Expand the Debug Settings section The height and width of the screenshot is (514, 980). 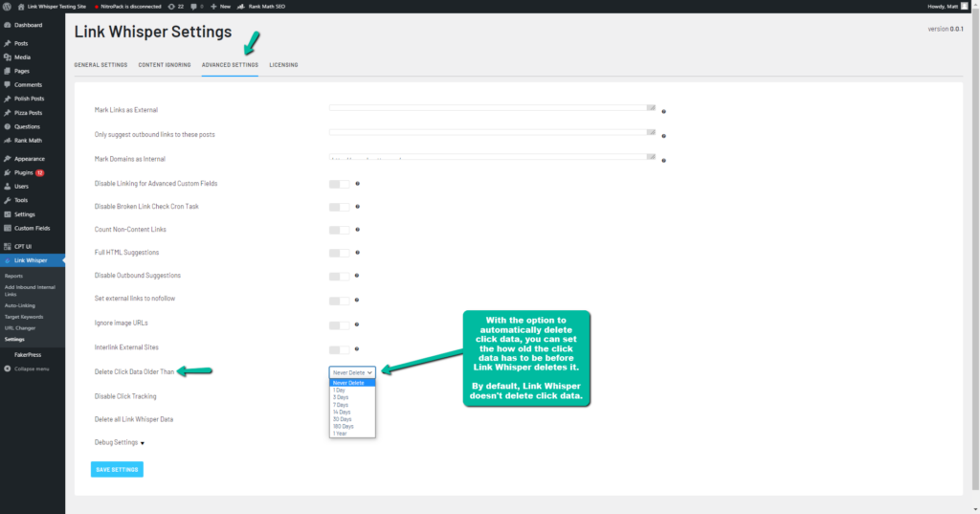(120, 443)
